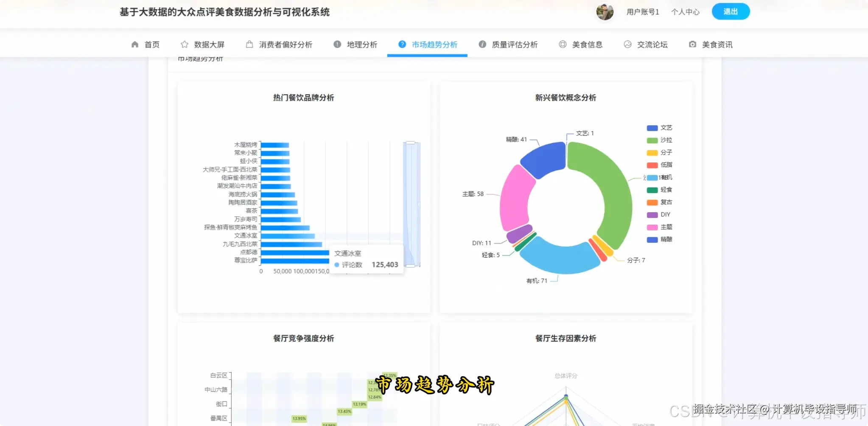Click the info icon next to 质量评估分析
Image resolution: width=868 pixels, height=426 pixels.
point(482,44)
